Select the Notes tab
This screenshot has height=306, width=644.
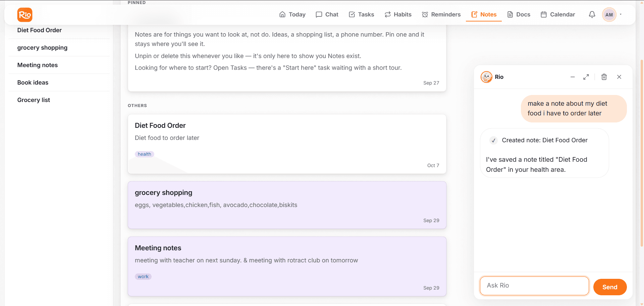coord(484,14)
